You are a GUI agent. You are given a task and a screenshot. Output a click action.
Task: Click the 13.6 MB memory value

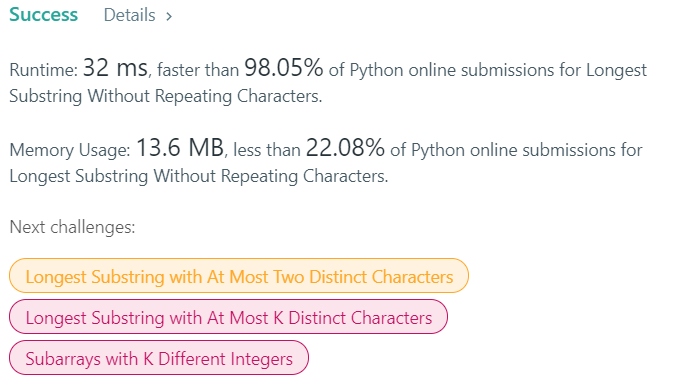tap(180, 148)
